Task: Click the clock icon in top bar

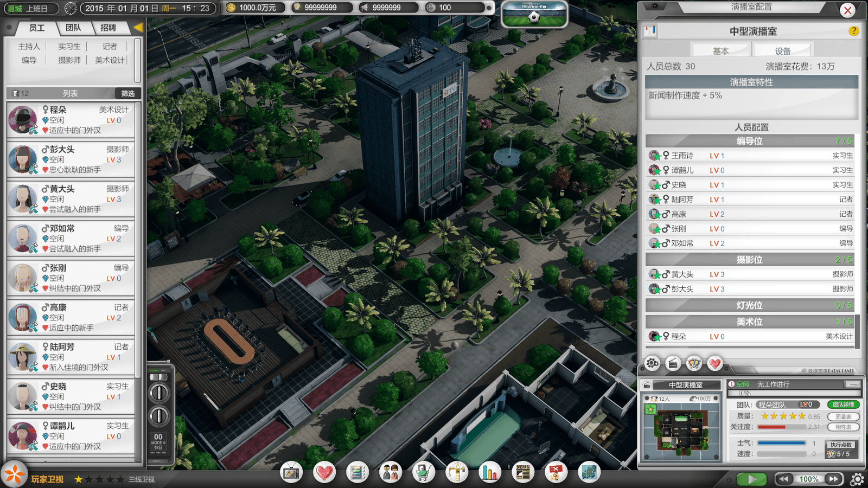Action: [x=71, y=8]
